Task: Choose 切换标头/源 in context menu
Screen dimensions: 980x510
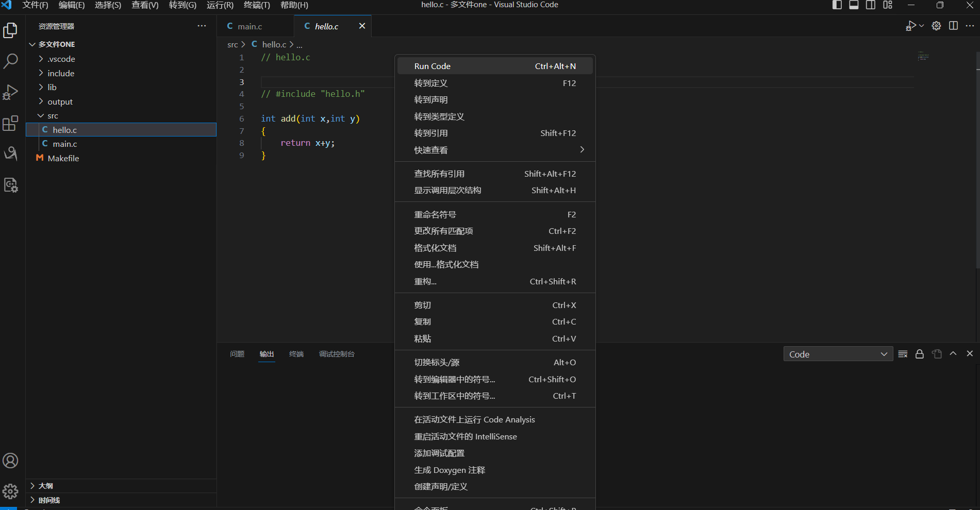Action: click(495, 362)
